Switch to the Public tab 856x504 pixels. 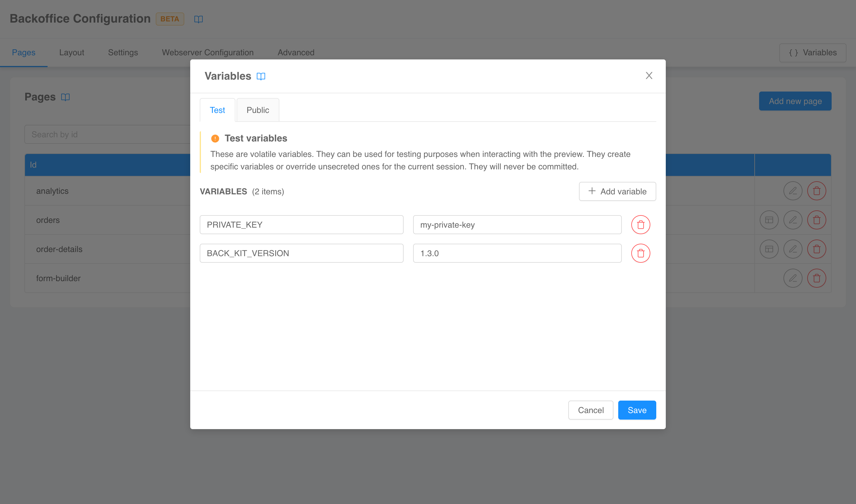[x=257, y=110]
